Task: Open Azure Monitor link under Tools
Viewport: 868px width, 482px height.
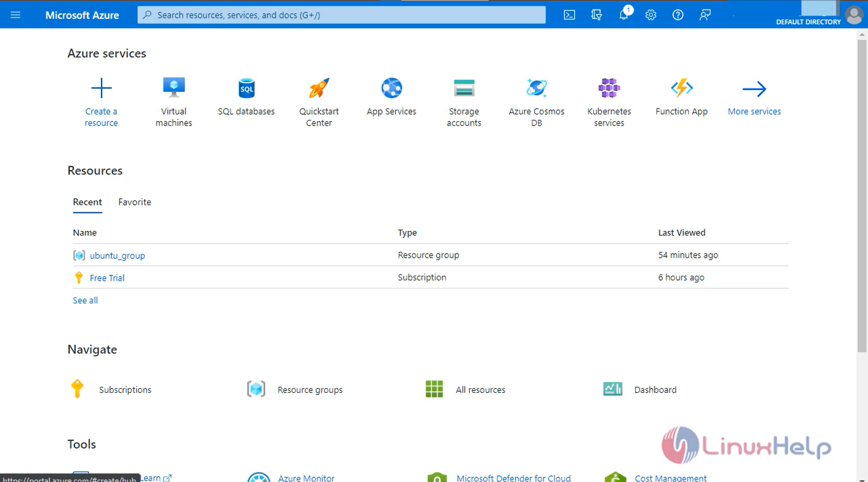Action: click(306, 477)
